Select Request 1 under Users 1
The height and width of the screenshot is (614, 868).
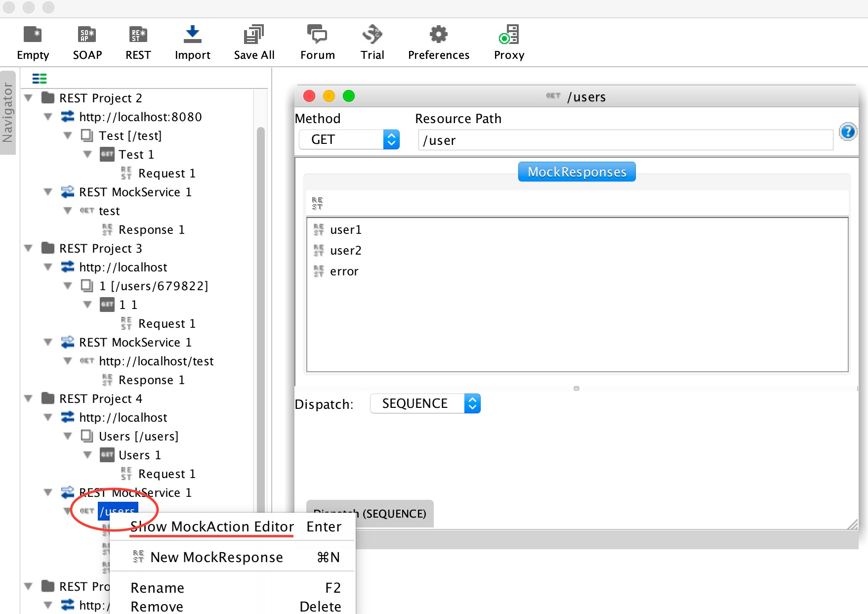point(167,474)
